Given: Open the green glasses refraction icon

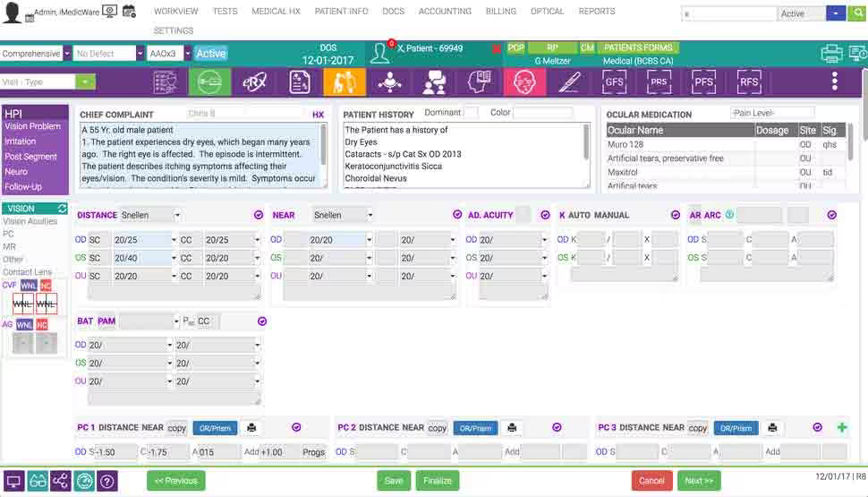Looking at the screenshot, I should click(209, 82).
